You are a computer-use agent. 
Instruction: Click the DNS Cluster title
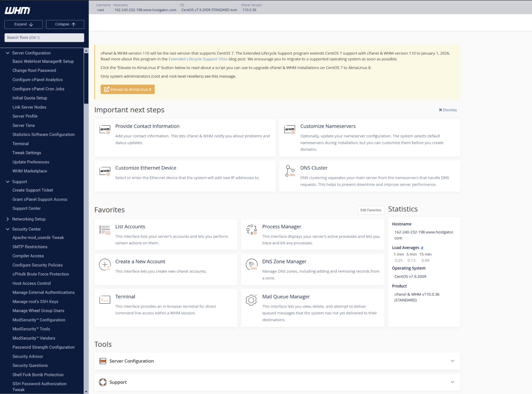[314, 168]
